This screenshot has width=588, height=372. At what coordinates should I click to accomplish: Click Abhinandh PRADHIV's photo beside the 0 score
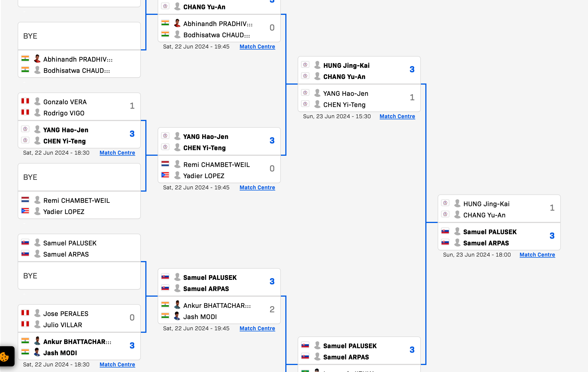(177, 23)
